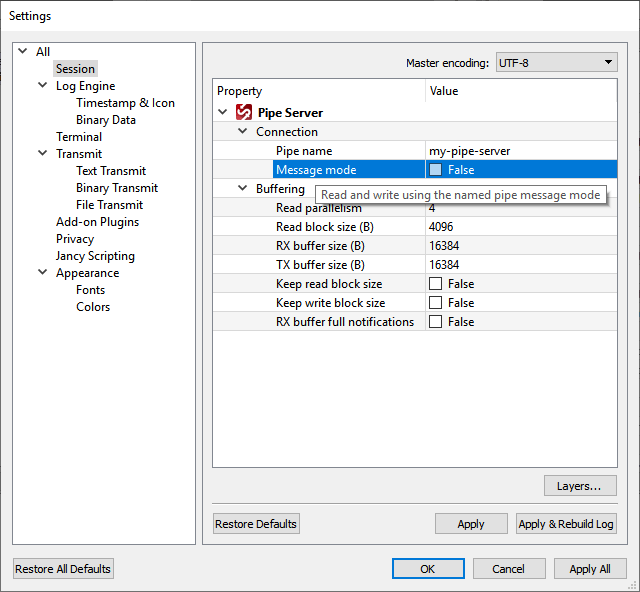Edit TX buffer size value 16384
640x592 pixels.
pyautogui.click(x=521, y=265)
